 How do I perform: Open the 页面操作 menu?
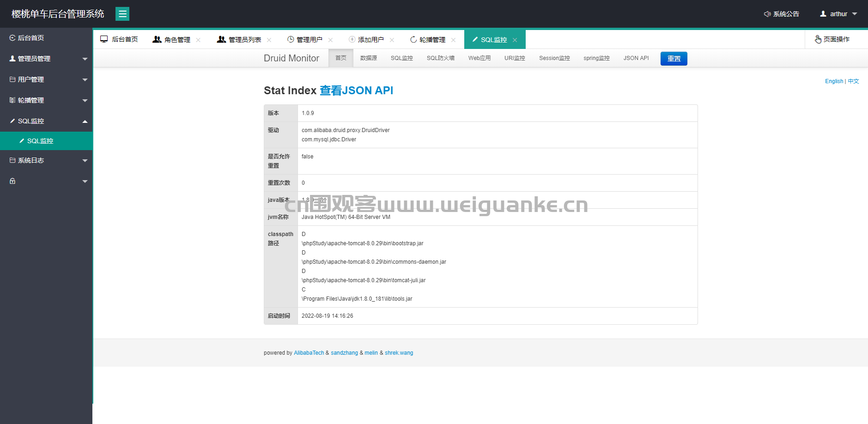(x=832, y=39)
